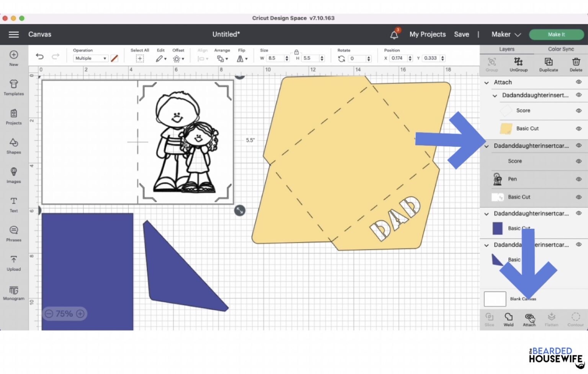Open the Maker machine dropdown
This screenshot has height=374, width=588.
(x=506, y=34)
